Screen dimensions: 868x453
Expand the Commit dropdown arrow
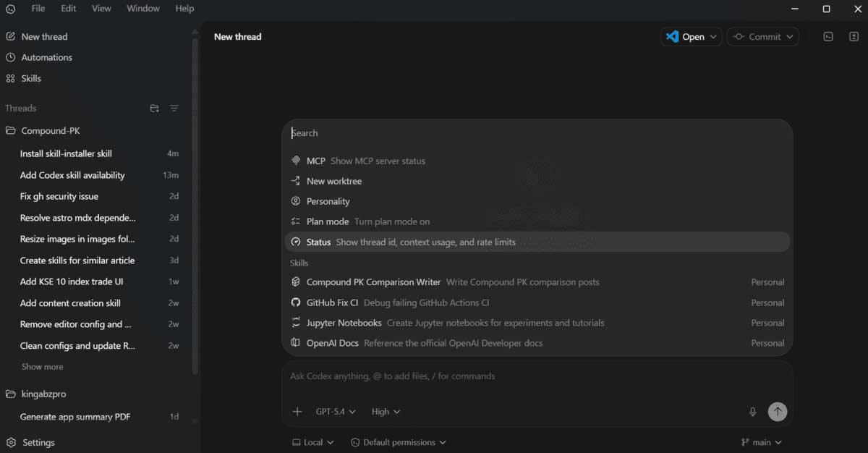tap(789, 37)
